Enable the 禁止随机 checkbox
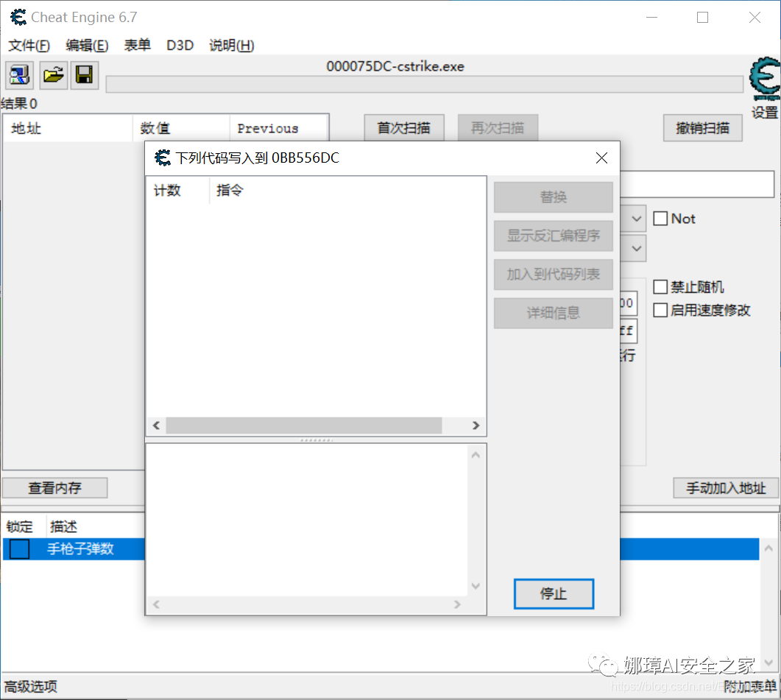 point(660,287)
